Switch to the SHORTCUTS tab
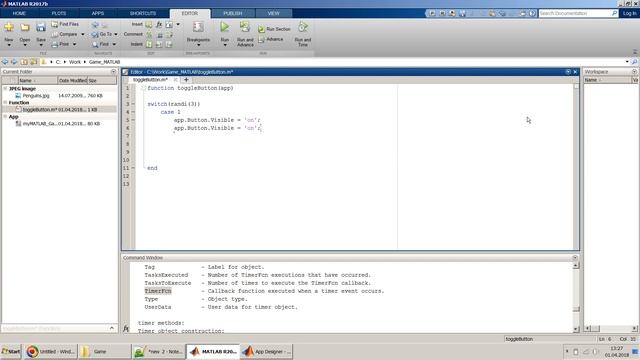 tap(143, 13)
